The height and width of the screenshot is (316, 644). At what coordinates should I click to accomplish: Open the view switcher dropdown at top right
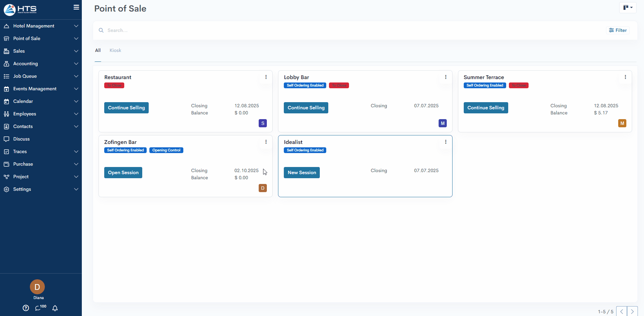pyautogui.click(x=627, y=7)
